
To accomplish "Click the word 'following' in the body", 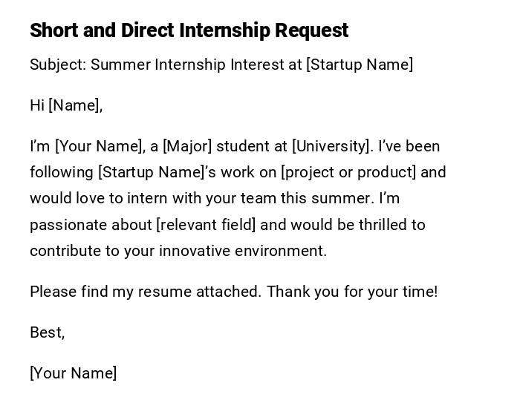I will [x=61, y=172].
